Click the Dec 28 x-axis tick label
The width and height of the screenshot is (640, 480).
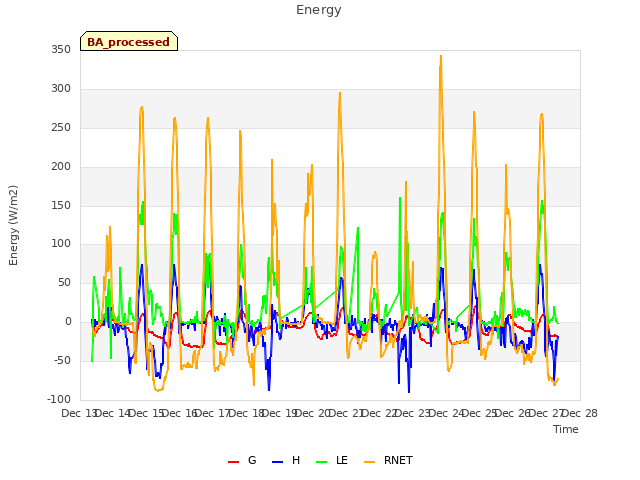(x=580, y=413)
